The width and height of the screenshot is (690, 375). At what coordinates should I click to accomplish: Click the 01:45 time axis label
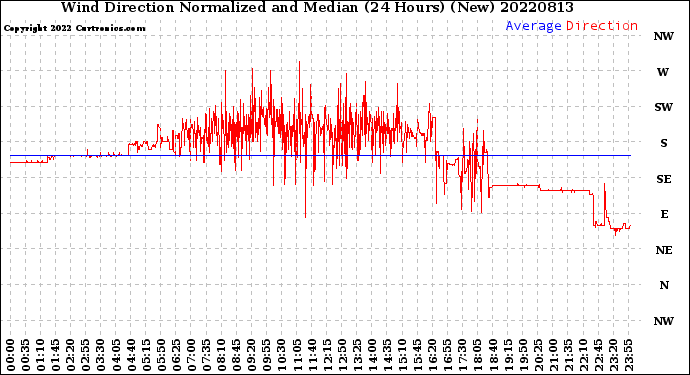(55, 355)
